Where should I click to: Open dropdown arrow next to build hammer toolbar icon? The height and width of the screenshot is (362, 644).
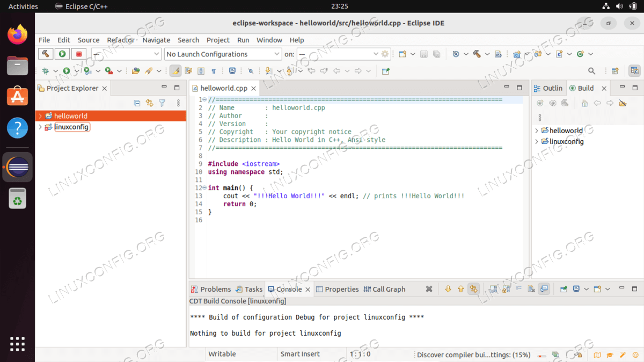487,54
